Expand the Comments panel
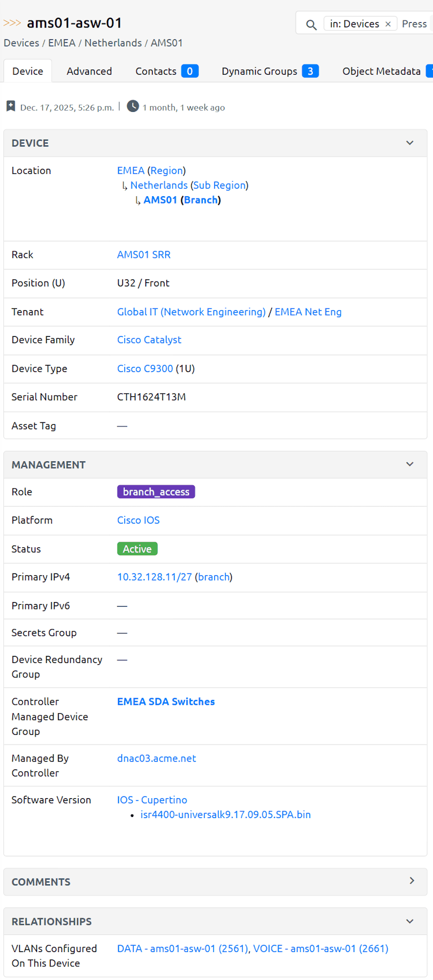Screen dimensions: 433x980 [411, 881]
